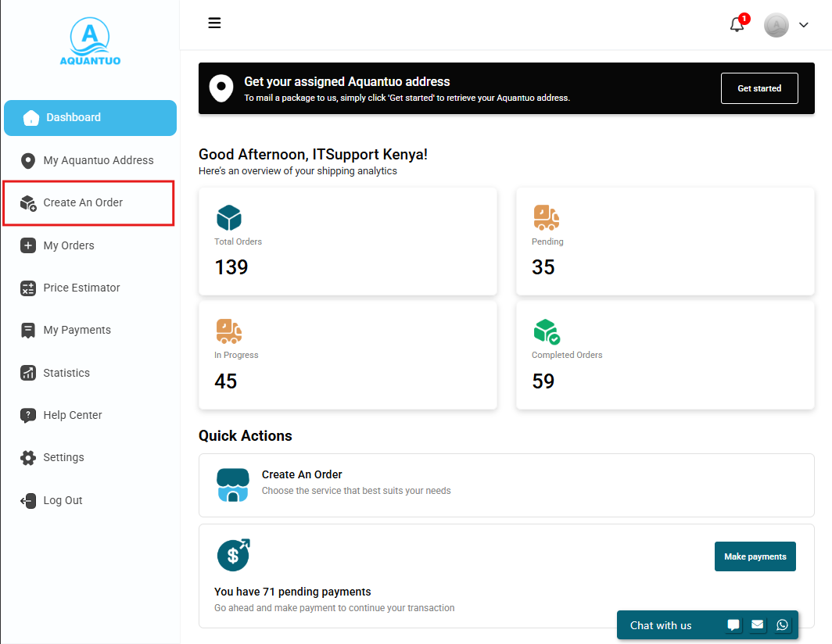832x644 pixels.
Task: Open the Statistics chart icon
Action: click(x=28, y=373)
